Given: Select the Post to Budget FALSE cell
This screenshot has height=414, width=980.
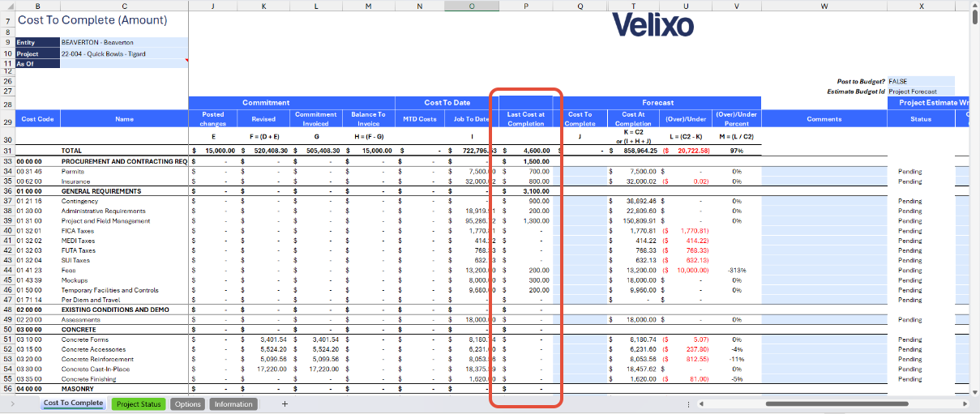Looking at the screenshot, I should [920, 82].
